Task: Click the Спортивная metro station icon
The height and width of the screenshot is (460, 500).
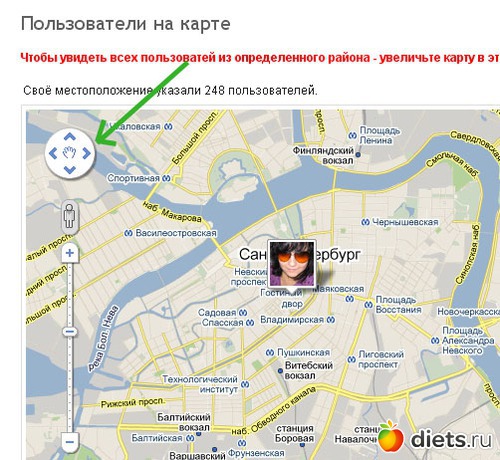Action: [x=166, y=179]
